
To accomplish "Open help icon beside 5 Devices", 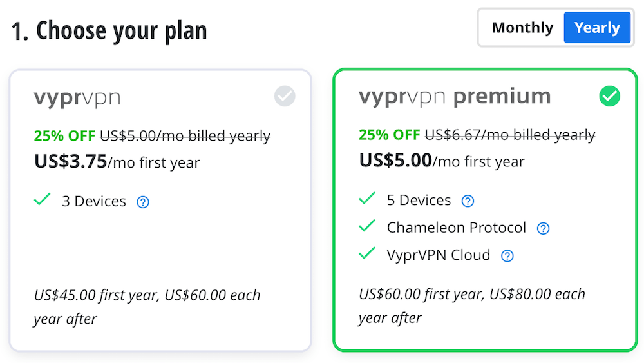I will [468, 201].
